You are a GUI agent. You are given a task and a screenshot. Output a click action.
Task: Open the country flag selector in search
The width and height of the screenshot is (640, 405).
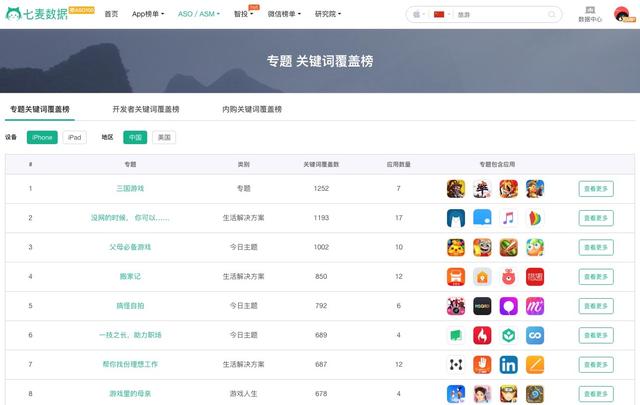[x=441, y=15]
